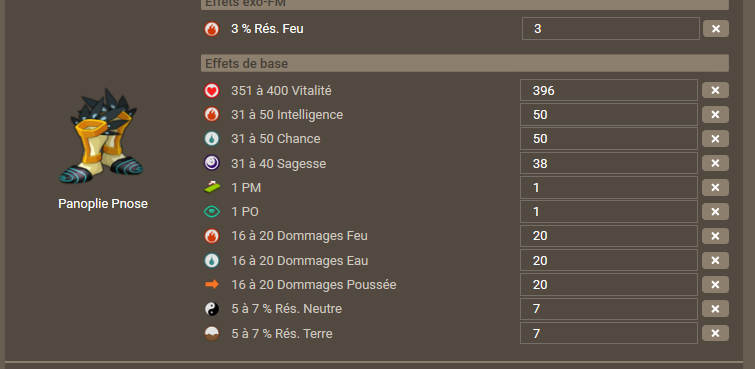The height and width of the screenshot is (369, 755).
Task: Click the Vitalité heart icon
Action: [211, 91]
